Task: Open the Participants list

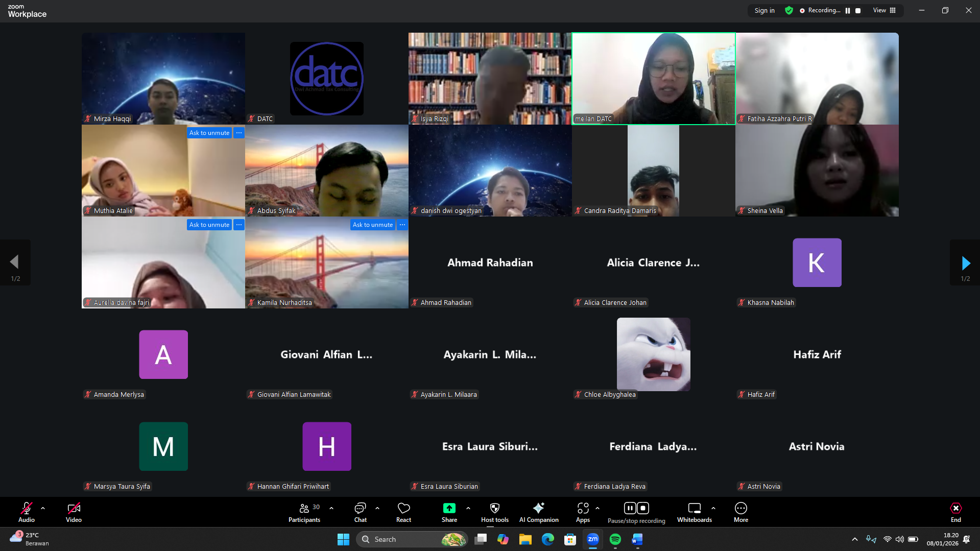Action: (x=304, y=512)
